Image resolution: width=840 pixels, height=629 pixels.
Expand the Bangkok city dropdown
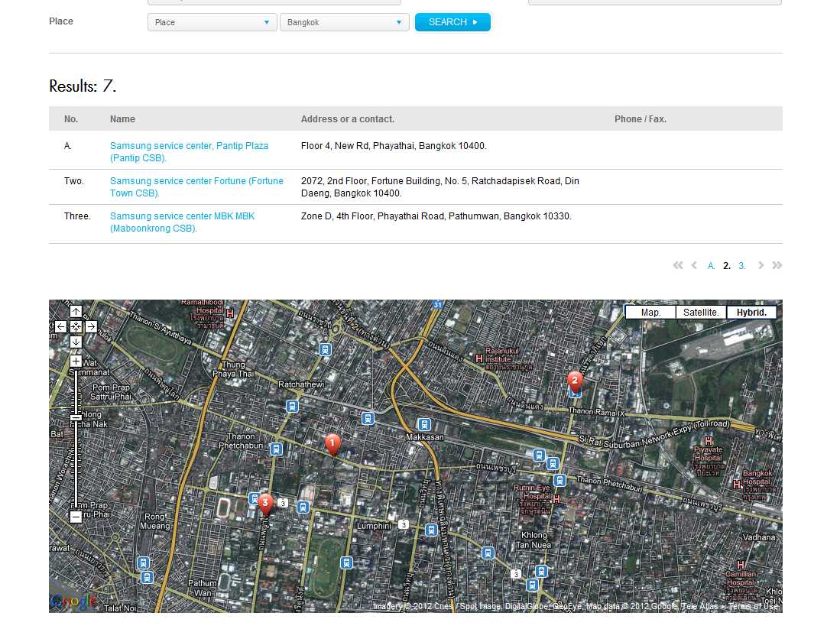tap(344, 23)
